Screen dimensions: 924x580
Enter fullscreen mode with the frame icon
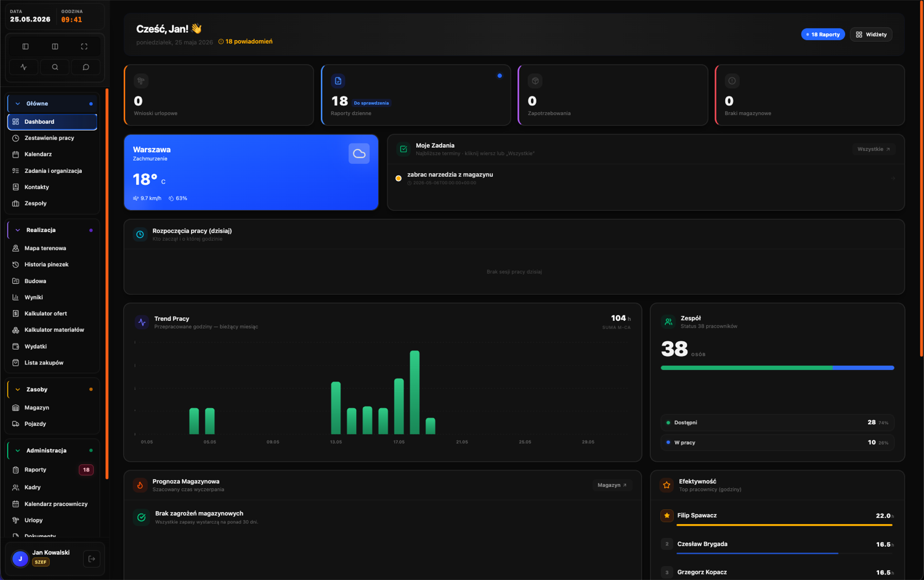(84, 47)
